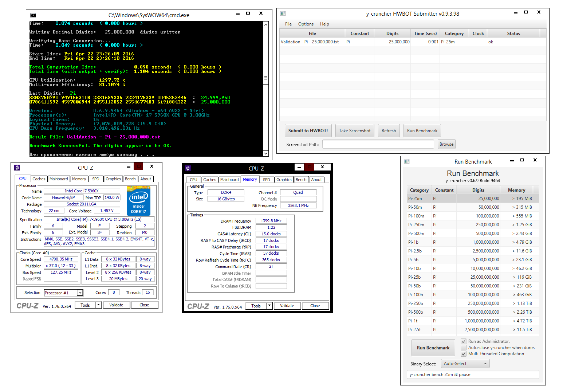Click Validate button in Memory CPU-Z window
563x392 pixels.
coord(287,306)
